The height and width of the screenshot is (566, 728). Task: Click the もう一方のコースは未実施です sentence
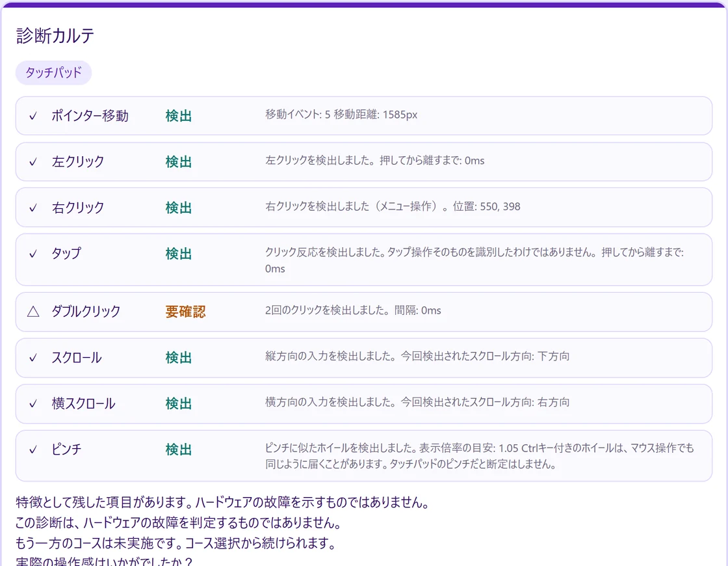(x=176, y=543)
